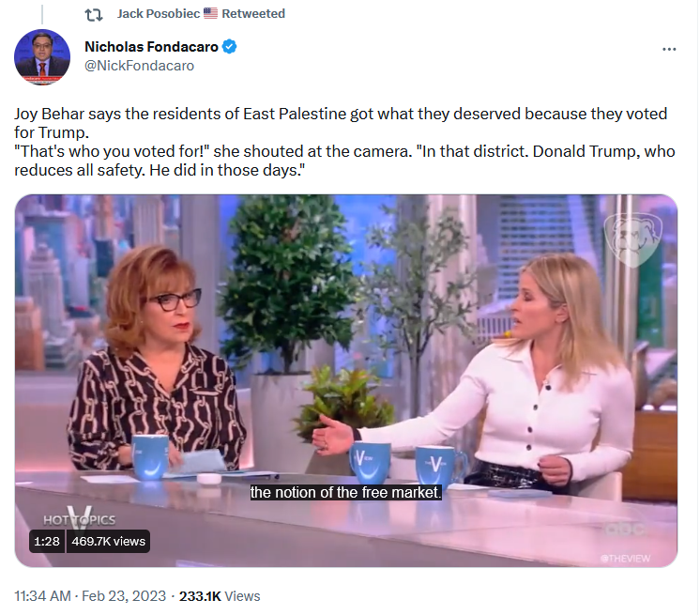Click the American flag emoji beside Jack Posobiec
700x615 pixels.
click(x=210, y=13)
